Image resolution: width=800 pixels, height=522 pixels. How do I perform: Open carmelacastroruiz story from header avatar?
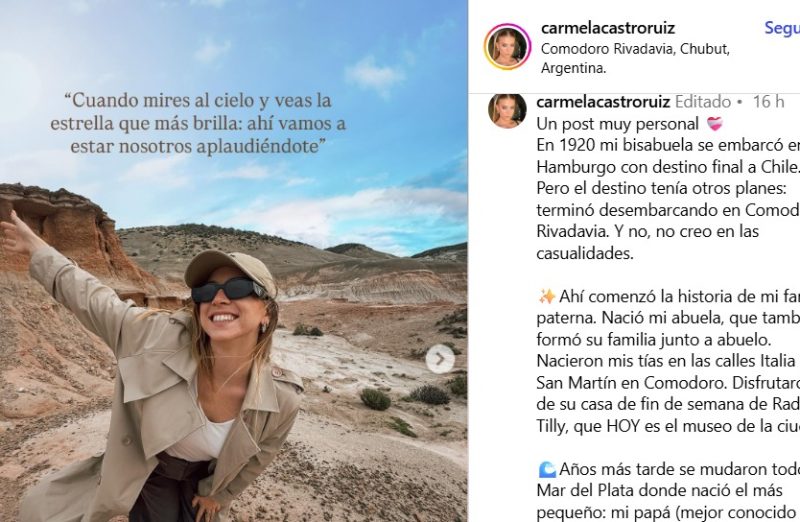pyautogui.click(x=507, y=46)
